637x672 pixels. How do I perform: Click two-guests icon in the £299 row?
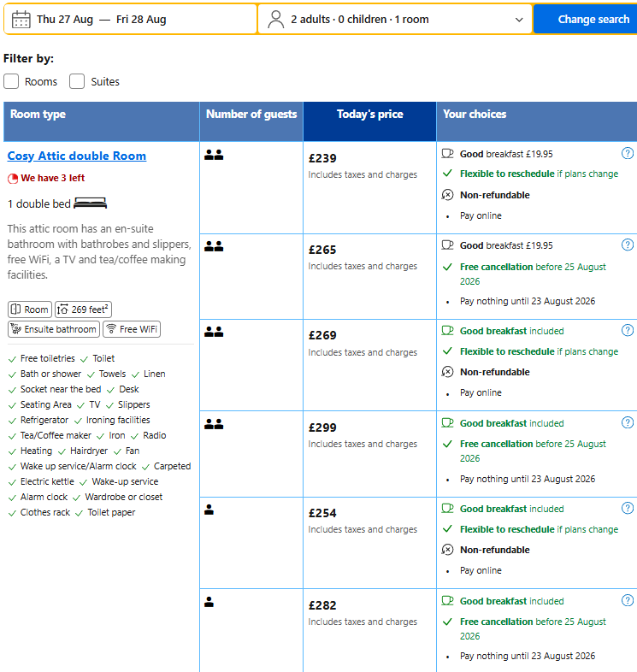coord(214,424)
